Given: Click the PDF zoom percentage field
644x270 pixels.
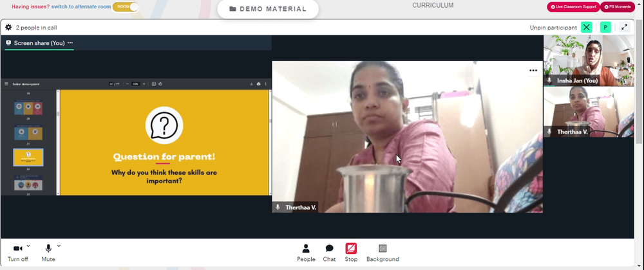Looking at the screenshot, I should 135,84.
